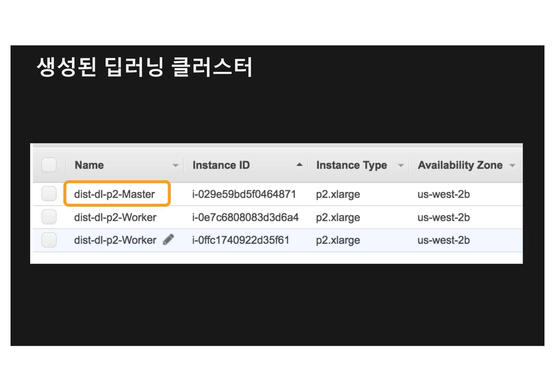Click p2.xlarge in the Master row
Screen dimensions: 555x392
coord(338,195)
